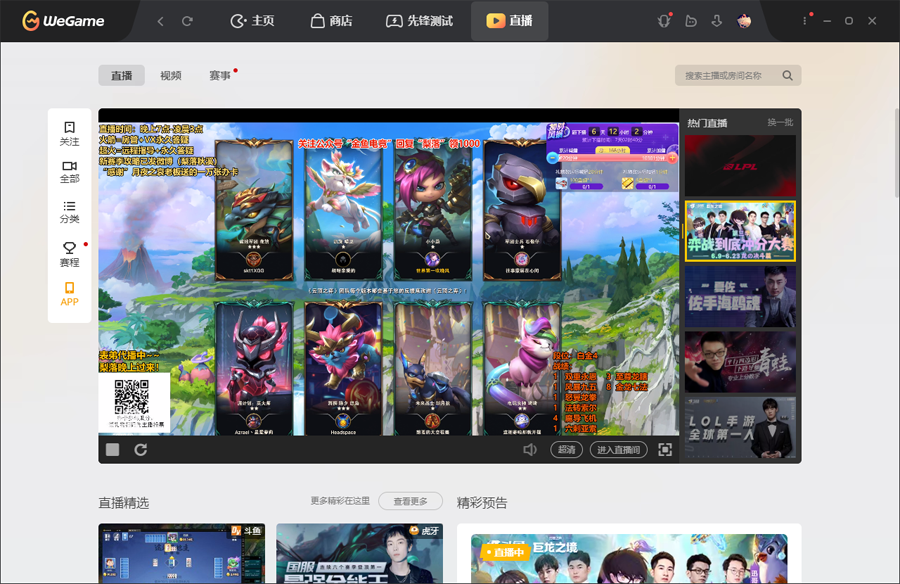Open notifications via the bell icon
This screenshot has height=584, width=900.
[663, 19]
